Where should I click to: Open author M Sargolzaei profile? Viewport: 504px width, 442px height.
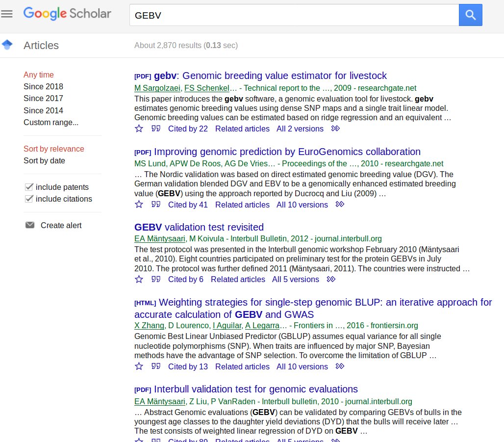click(x=157, y=88)
